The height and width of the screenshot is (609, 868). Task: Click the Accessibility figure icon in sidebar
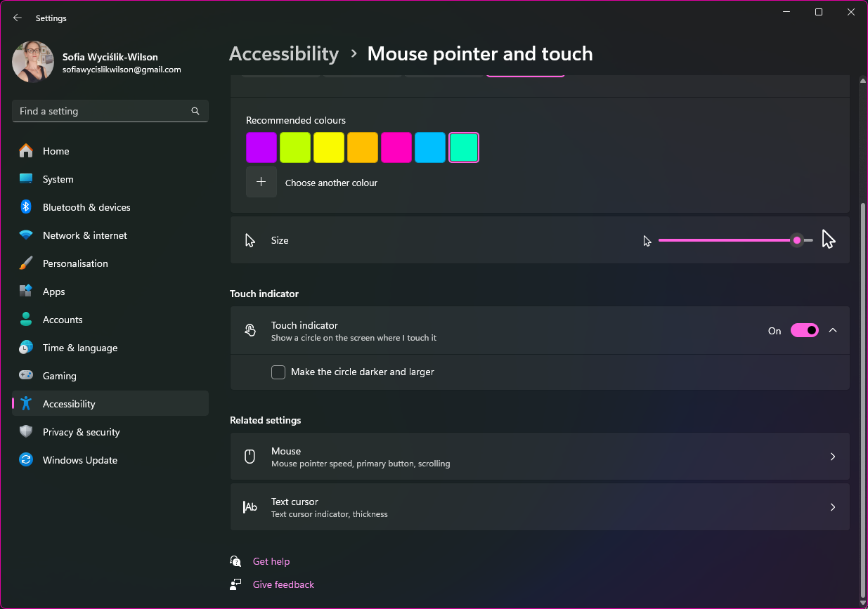(26, 404)
